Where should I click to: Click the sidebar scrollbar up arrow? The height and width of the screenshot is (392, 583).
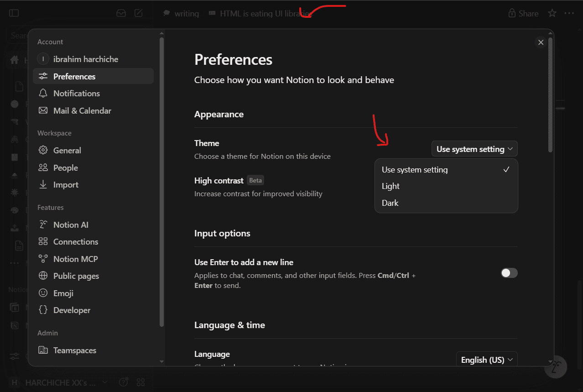(161, 33)
